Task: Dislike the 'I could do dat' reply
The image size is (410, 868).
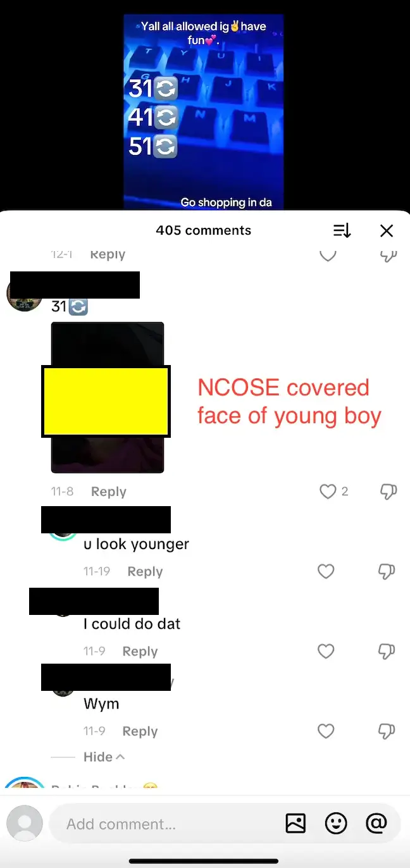Action: pyautogui.click(x=387, y=651)
